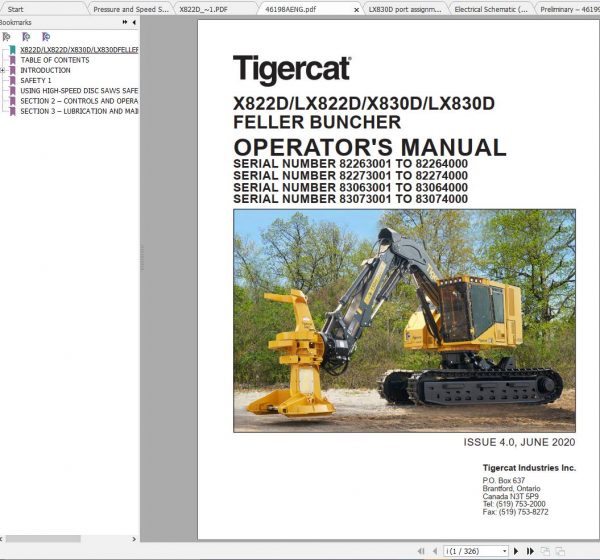
Task: Open the X822D/LX822D/X830D/LX830D bookmark
Action: (79, 50)
